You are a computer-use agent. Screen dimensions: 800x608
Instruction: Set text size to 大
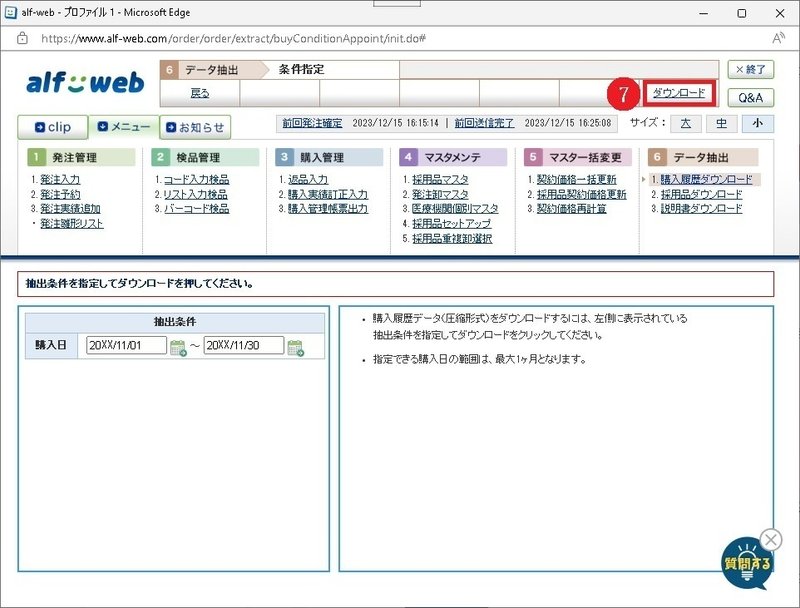coord(689,124)
